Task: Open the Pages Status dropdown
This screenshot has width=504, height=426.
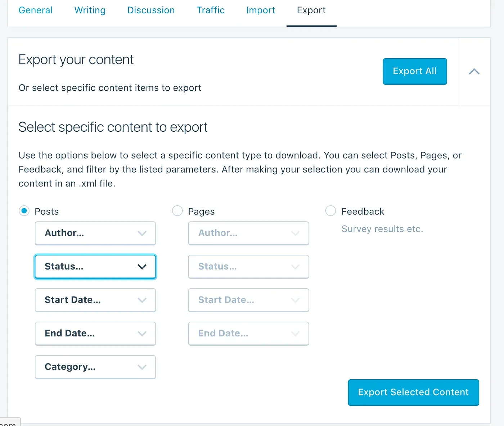Action: [x=249, y=267]
